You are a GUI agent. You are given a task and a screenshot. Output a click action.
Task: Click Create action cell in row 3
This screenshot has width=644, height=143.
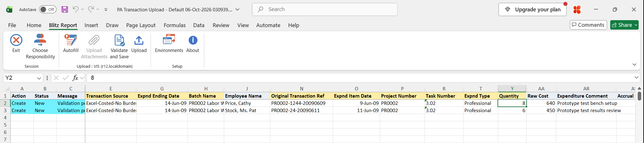(22, 110)
